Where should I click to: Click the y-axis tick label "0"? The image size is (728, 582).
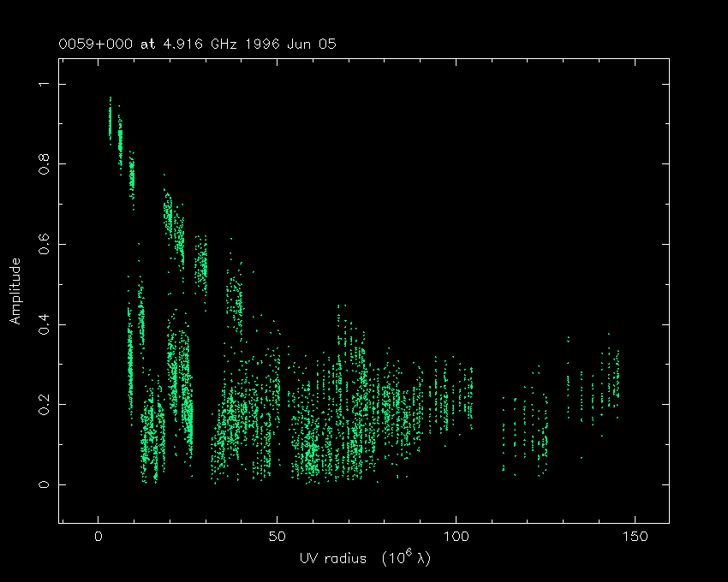[x=44, y=484]
